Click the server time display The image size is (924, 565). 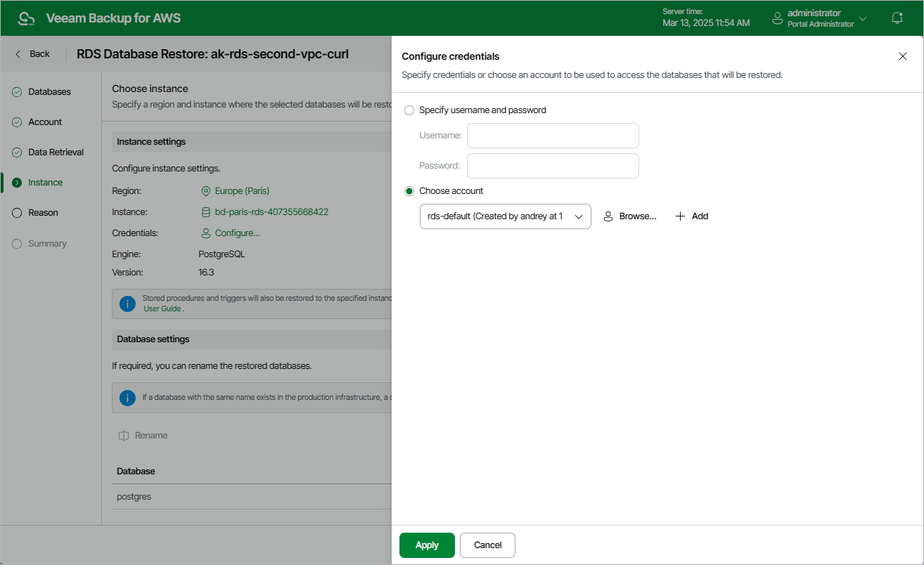(706, 18)
